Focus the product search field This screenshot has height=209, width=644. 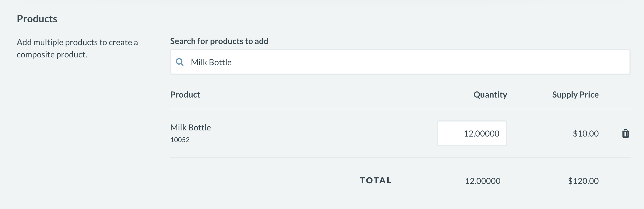pyautogui.click(x=391, y=62)
